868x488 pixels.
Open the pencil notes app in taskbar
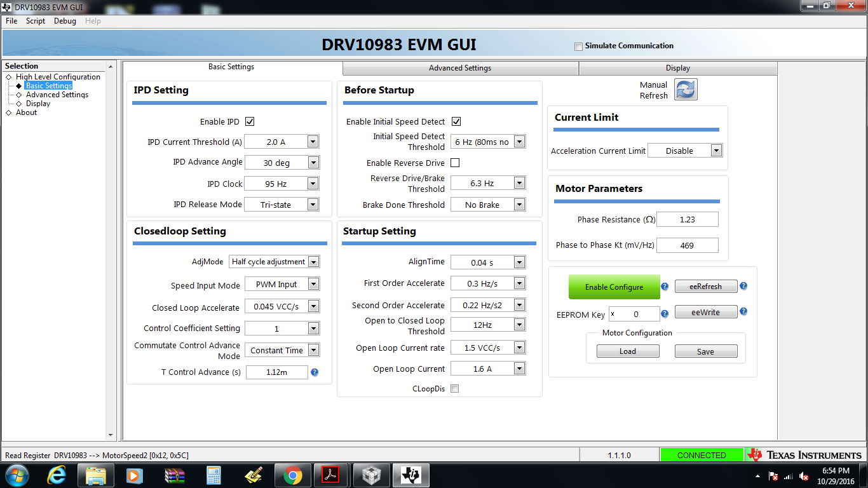(253, 475)
